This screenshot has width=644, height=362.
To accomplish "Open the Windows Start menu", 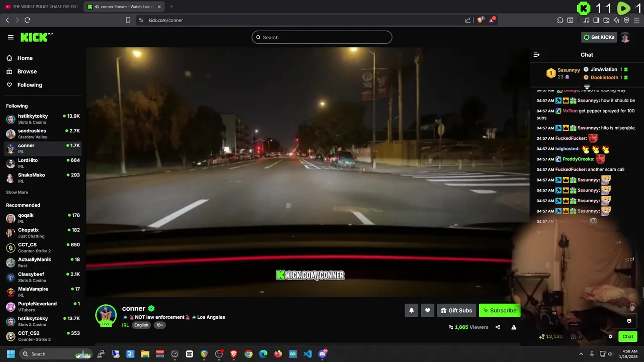I will [11, 354].
